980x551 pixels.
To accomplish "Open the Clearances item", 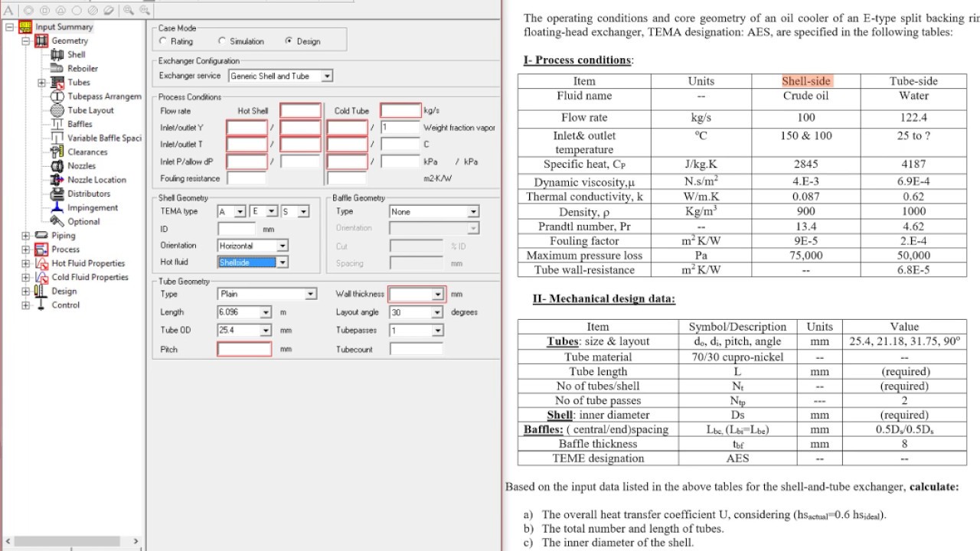I will [x=87, y=152].
